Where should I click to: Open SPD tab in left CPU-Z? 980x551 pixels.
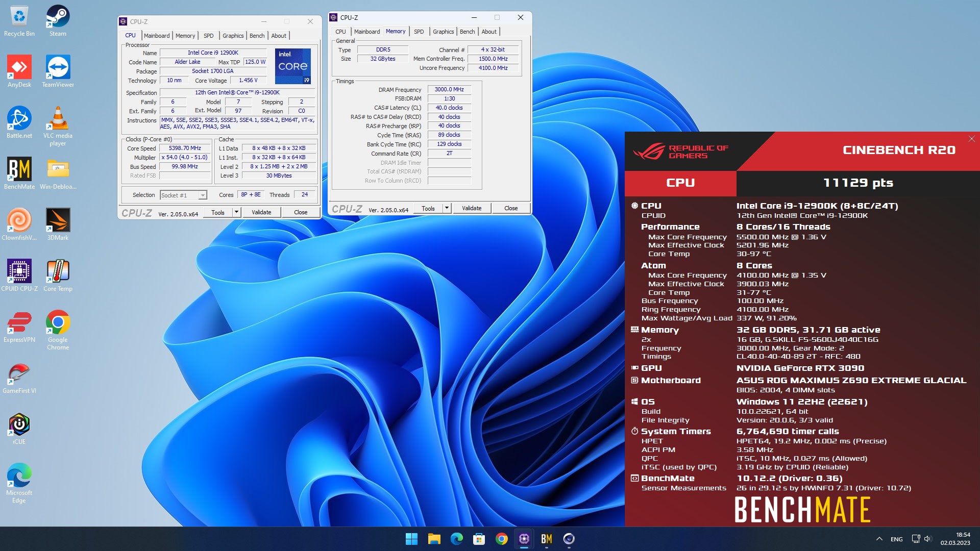coord(208,36)
